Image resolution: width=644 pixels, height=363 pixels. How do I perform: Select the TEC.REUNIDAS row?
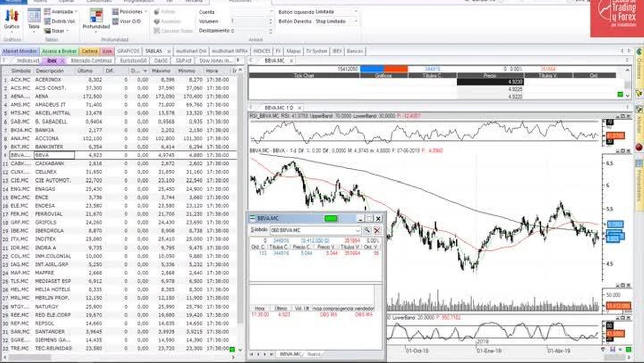pyautogui.click(x=118, y=348)
